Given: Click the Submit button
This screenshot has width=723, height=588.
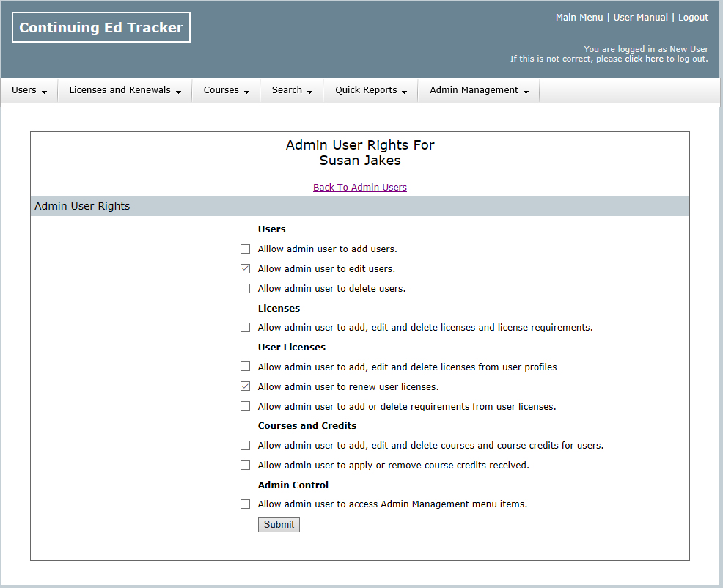Looking at the screenshot, I should [279, 525].
